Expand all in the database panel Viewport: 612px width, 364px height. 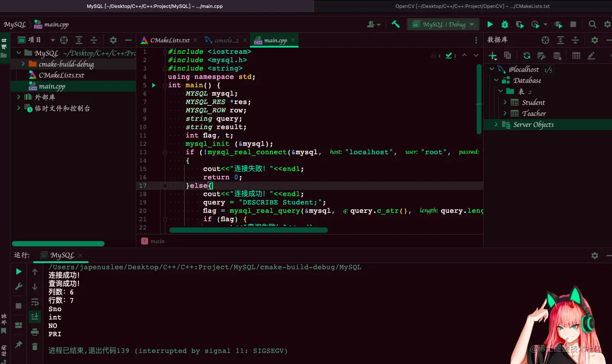point(560,40)
